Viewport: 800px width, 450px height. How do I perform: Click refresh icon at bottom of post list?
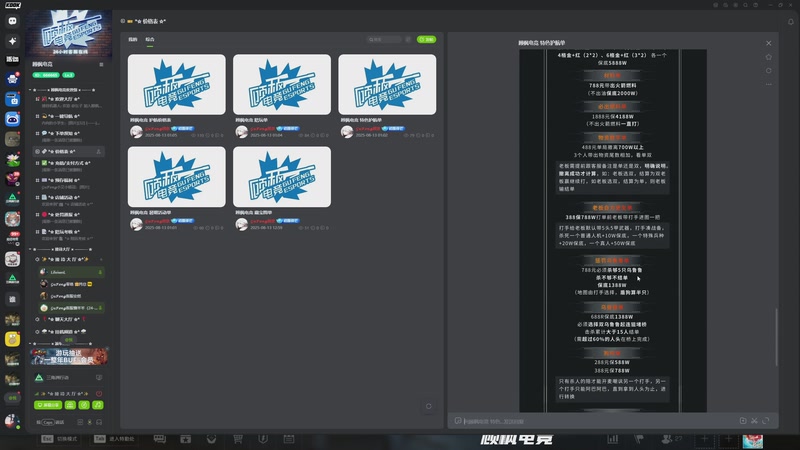429,406
